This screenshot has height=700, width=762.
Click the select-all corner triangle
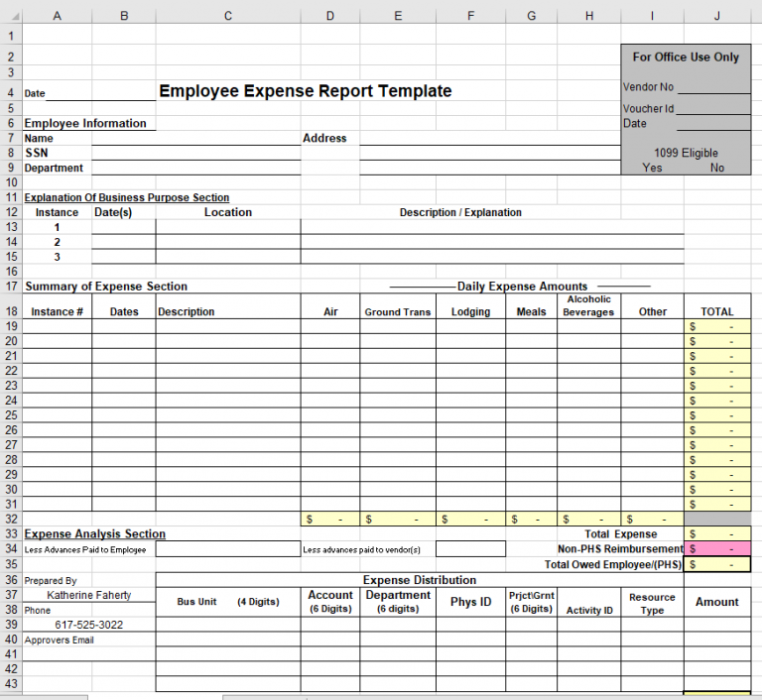pyautogui.click(x=15, y=17)
